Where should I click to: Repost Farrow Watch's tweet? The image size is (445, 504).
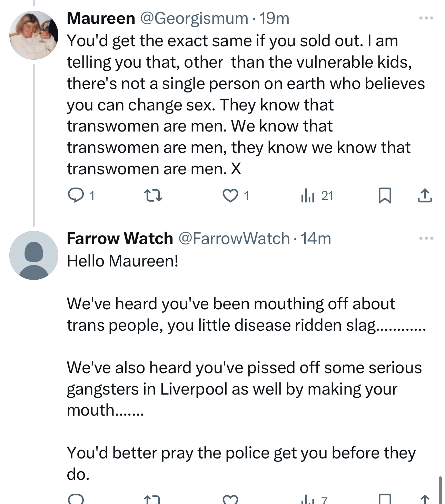click(x=152, y=499)
